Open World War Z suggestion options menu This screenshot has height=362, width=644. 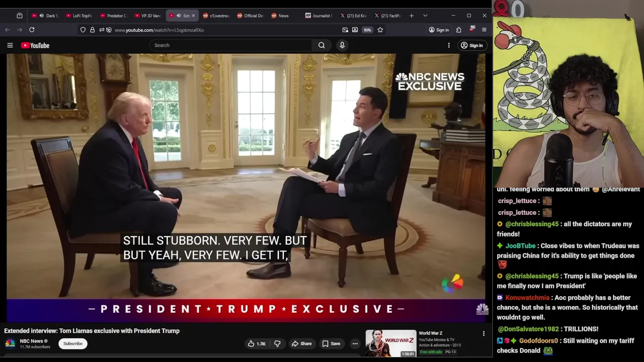[484, 333]
